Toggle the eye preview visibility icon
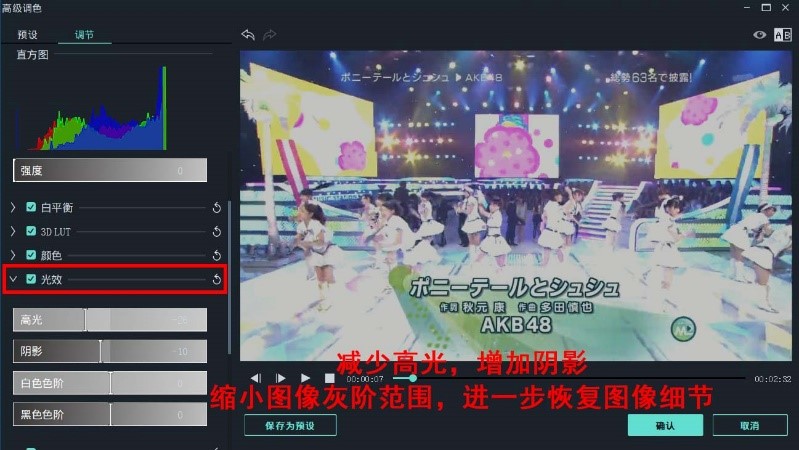 click(759, 35)
